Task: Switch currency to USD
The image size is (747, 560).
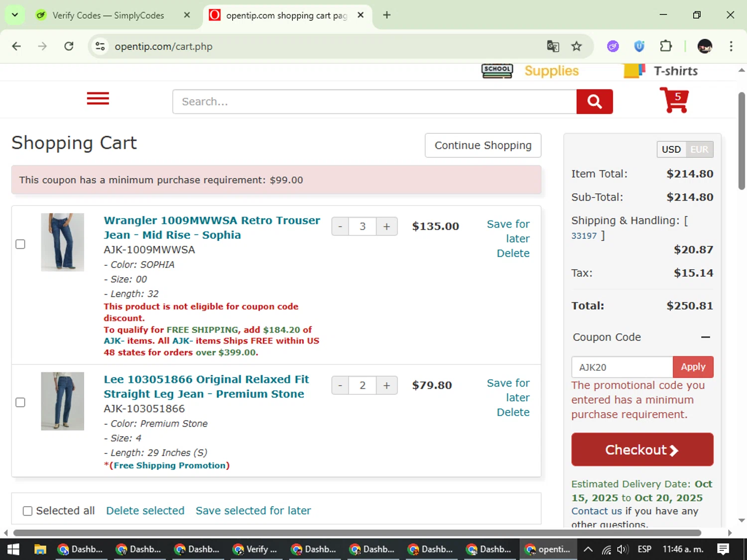Action: point(671,149)
